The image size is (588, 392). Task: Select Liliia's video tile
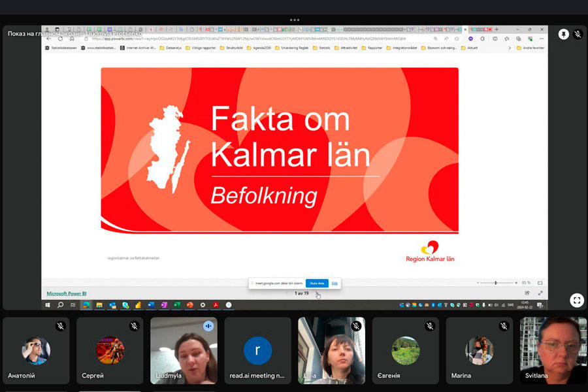(331, 351)
